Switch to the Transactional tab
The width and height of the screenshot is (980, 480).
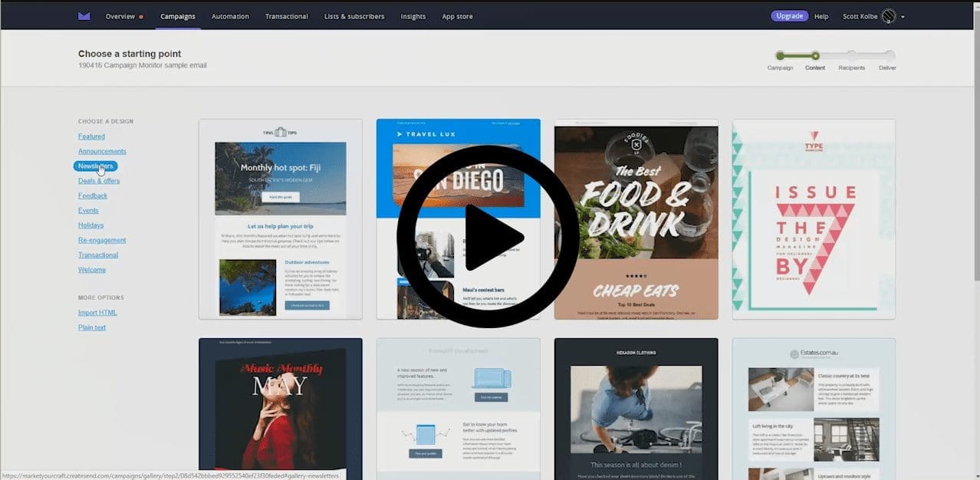click(286, 15)
